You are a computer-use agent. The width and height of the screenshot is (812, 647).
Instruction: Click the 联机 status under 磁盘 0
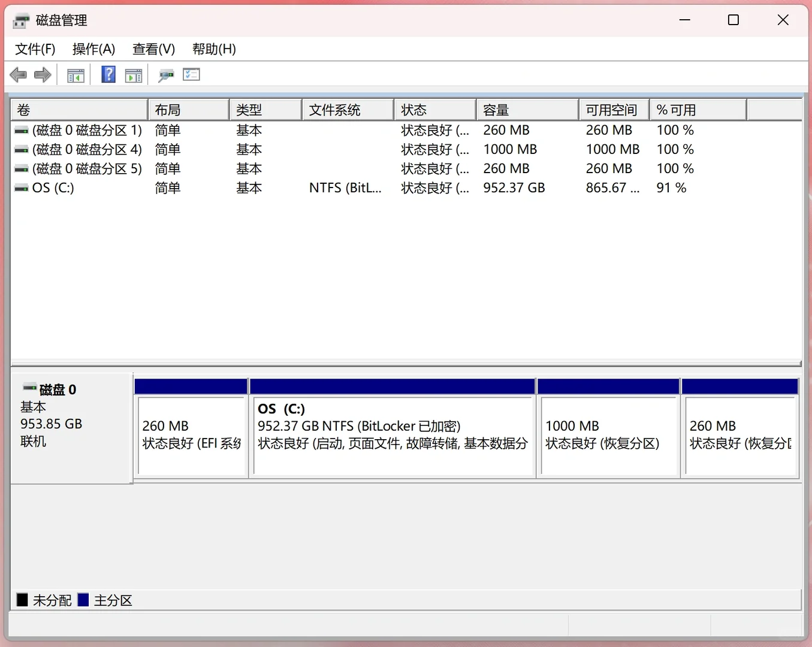[34, 442]
